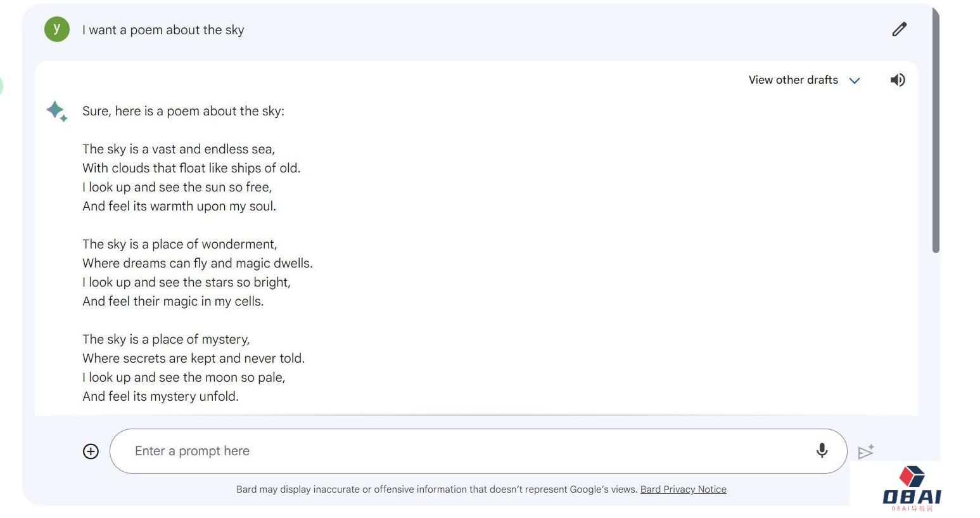This screenshot has width=980, height=518.
Task: Expand the drafts chevron arrow
Action: point(855,81)
